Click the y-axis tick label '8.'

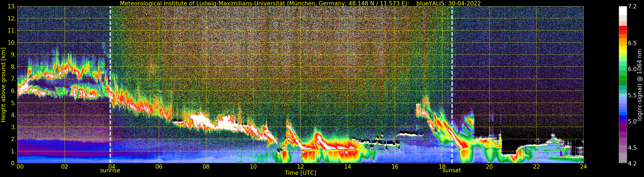click(x=14, y=67)
